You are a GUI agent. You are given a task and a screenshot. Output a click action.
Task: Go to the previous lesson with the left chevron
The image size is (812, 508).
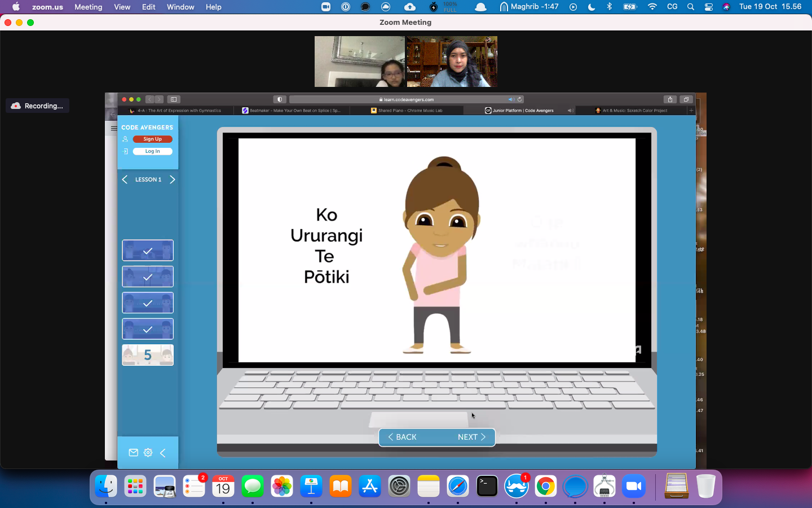click(125, 179)
